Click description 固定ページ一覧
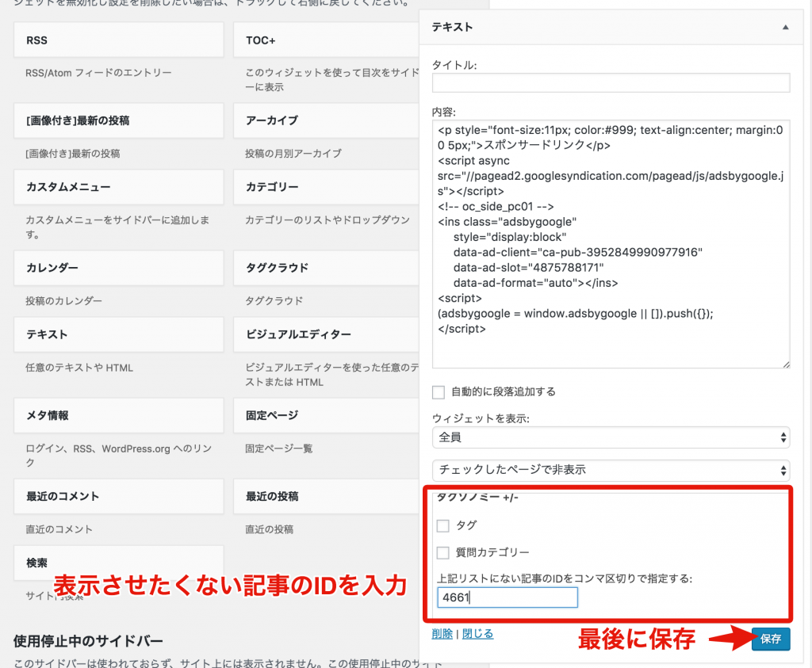812x668 pixels. tap(278, 449)
